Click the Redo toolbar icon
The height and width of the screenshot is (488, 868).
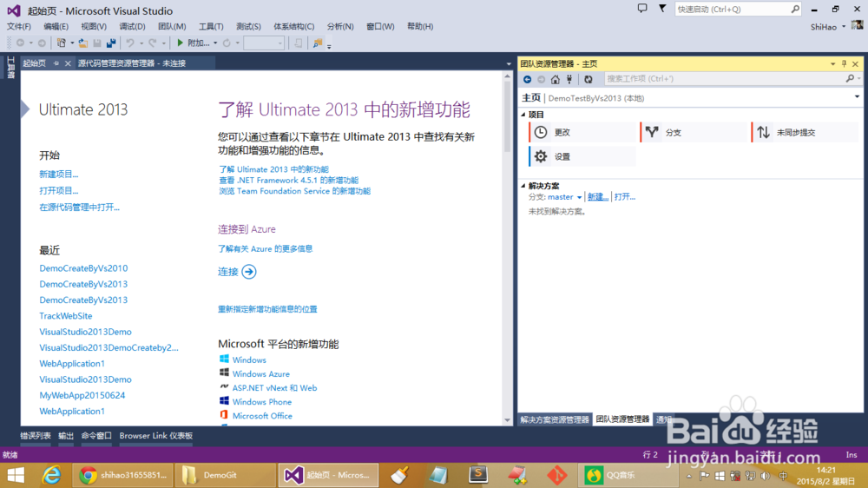coord(152,43)
